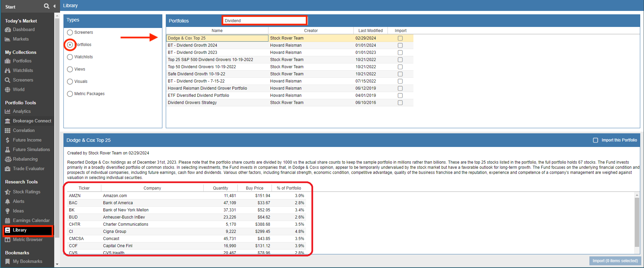Open the Start menu label
This screenshot has height=268, width=644.
10,7
